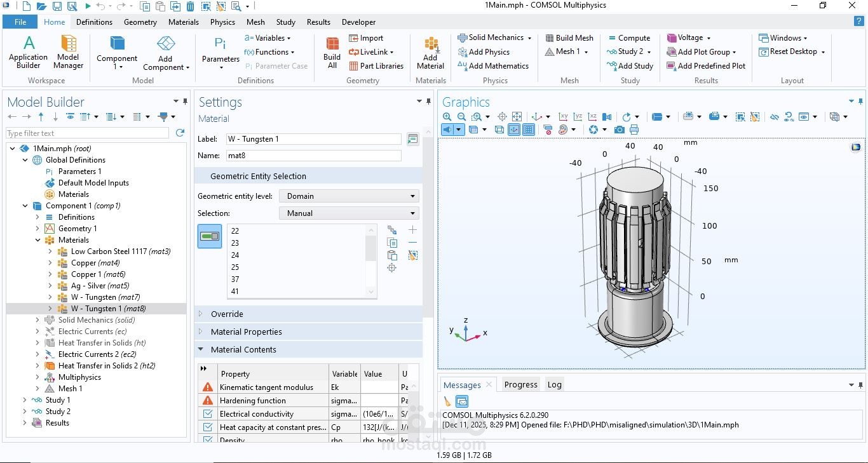Select Copper (mat4) in the tree

point(95,263)
